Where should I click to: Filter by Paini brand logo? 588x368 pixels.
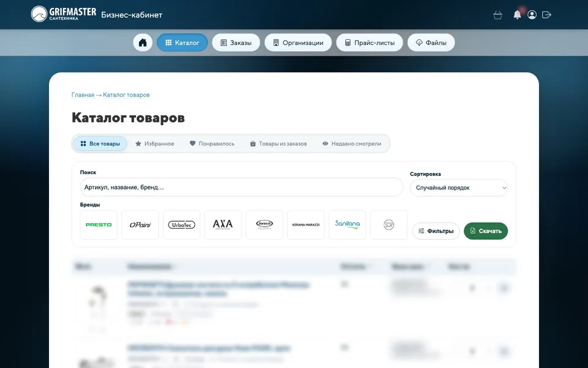[140, 224]
